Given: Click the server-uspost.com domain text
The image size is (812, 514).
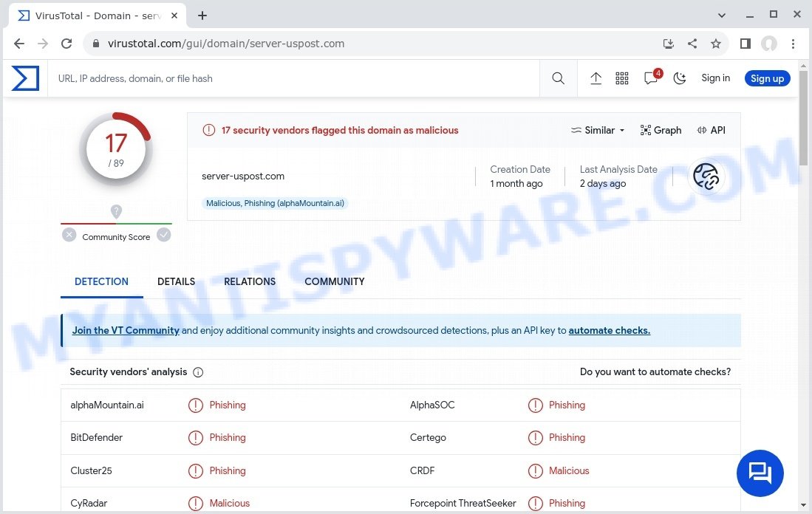Looking at the screenshot, I should point(243,177).
